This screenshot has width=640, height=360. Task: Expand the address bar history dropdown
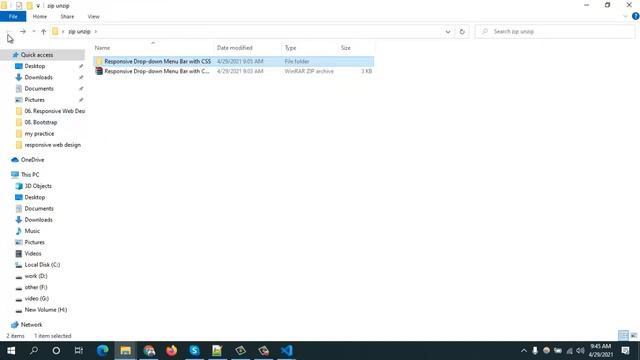click(x=448, y=31)
